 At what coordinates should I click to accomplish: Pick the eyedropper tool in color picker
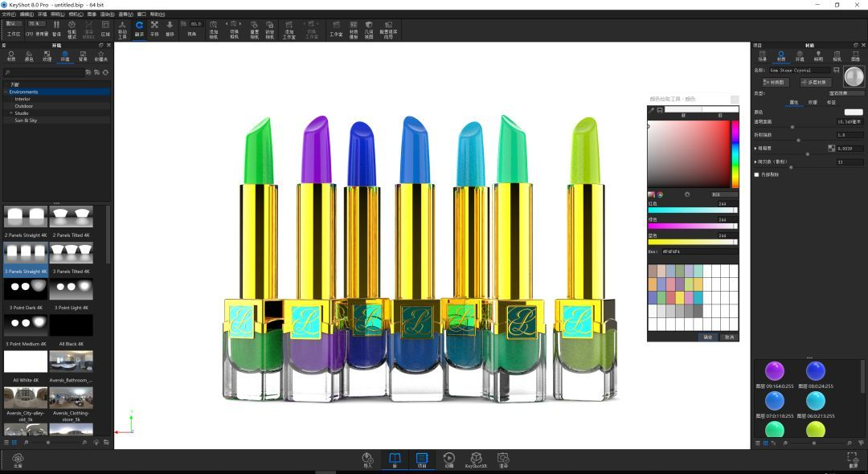pyautogui.click(x=651, y=110)
